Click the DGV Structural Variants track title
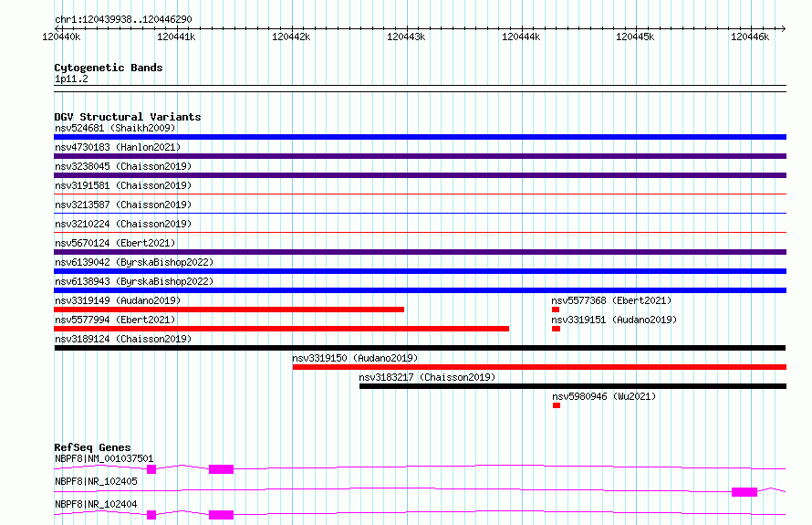This screenshot has width=812, height=525. click(128, 117)
